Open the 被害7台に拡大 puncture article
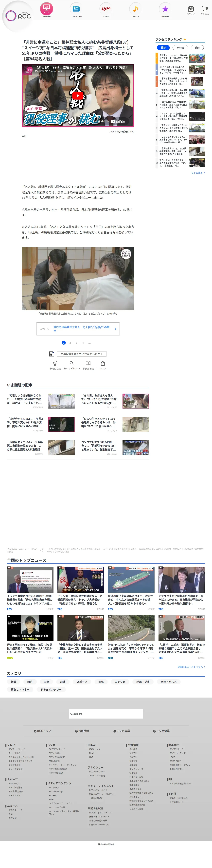This screenshot has width=212, height=868. 131,637
